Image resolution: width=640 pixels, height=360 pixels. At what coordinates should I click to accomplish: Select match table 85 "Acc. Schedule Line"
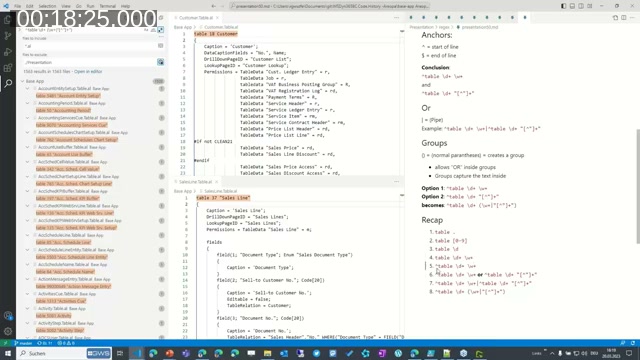point(63,242)
